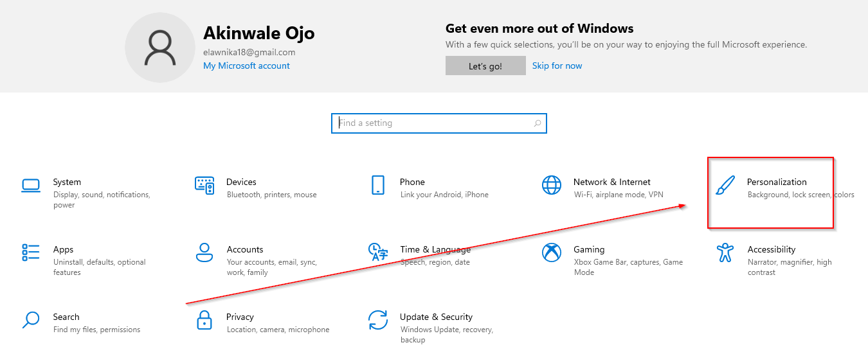Screen dimensions: 868x363
Task: Click the user profile avatar picture
Action: coord(159,48)
